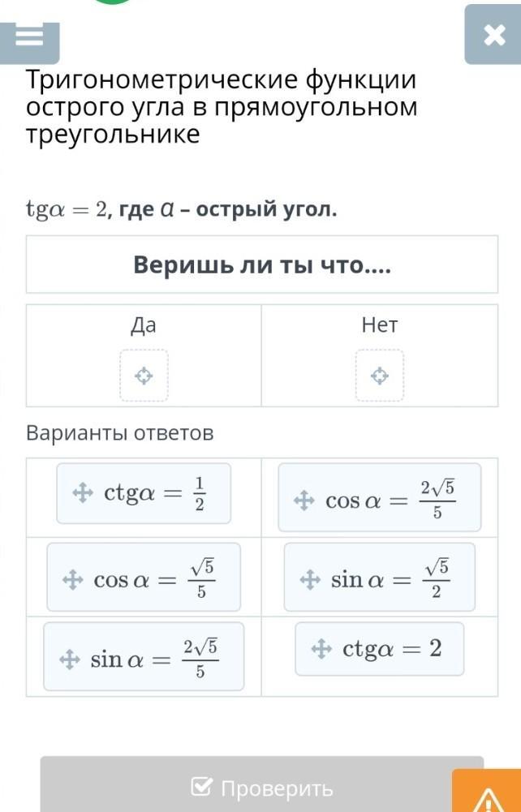Select the answer card ctgα = 2
This screenshot has height=812, width=521.
click(x=380, y=649)
